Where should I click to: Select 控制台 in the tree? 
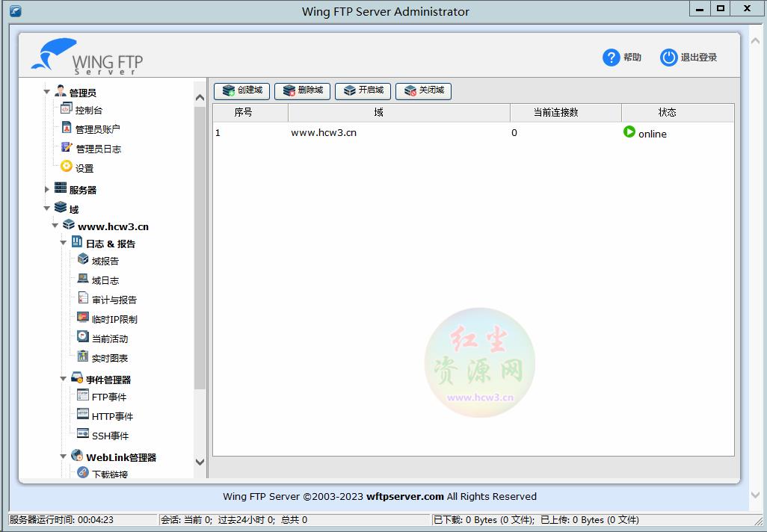(88, 110)
